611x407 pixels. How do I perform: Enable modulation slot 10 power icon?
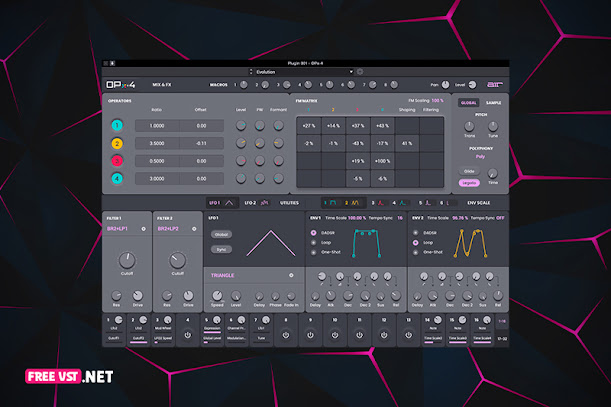pyautogui.click(x=335, y=335)
